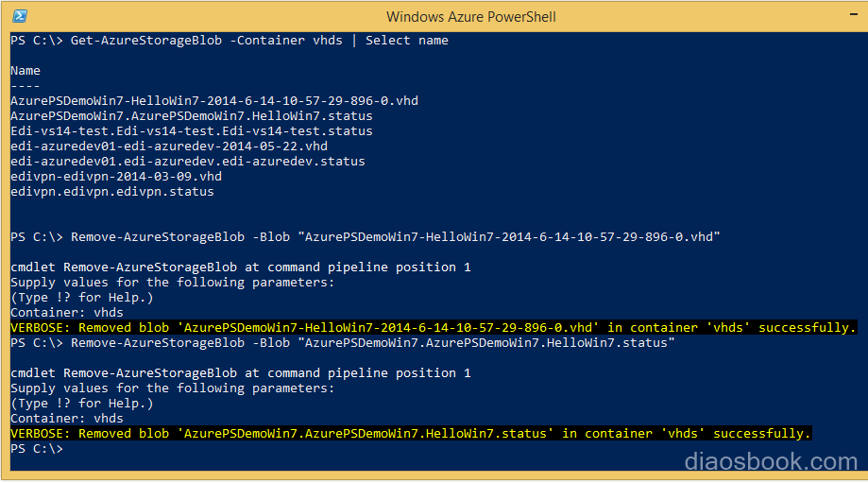
Task: Click the edi-azuredev01.edi-azuredev.edi-azuredev.status line
Action: (x=188, y=162)
